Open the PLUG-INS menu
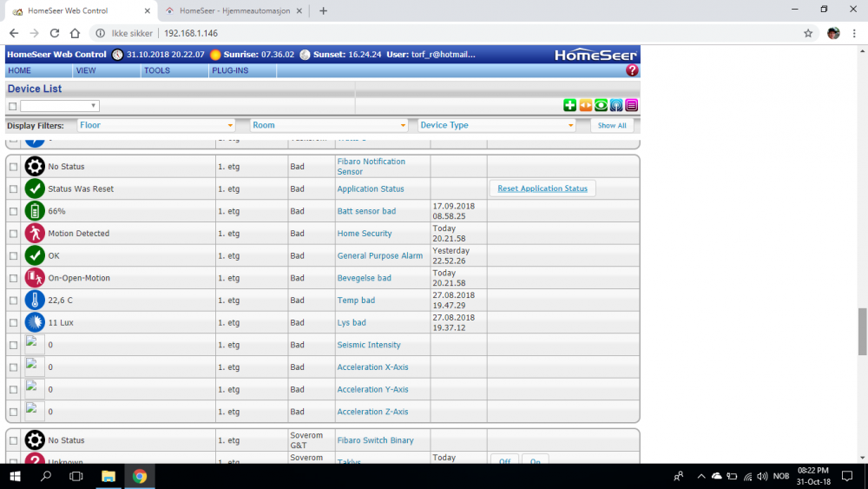 pyautogui.click(x=230, y=70)
